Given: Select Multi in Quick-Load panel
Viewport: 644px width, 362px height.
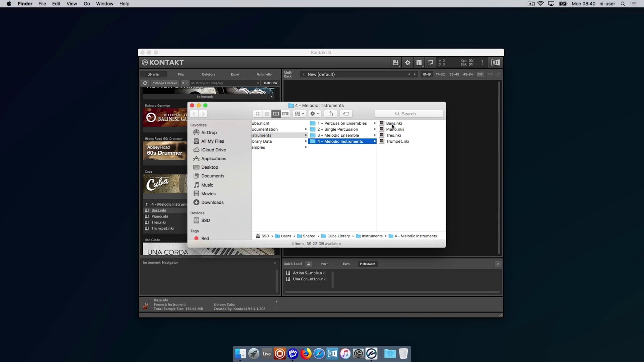Looking at the screenshot, I should pos(325,264).
